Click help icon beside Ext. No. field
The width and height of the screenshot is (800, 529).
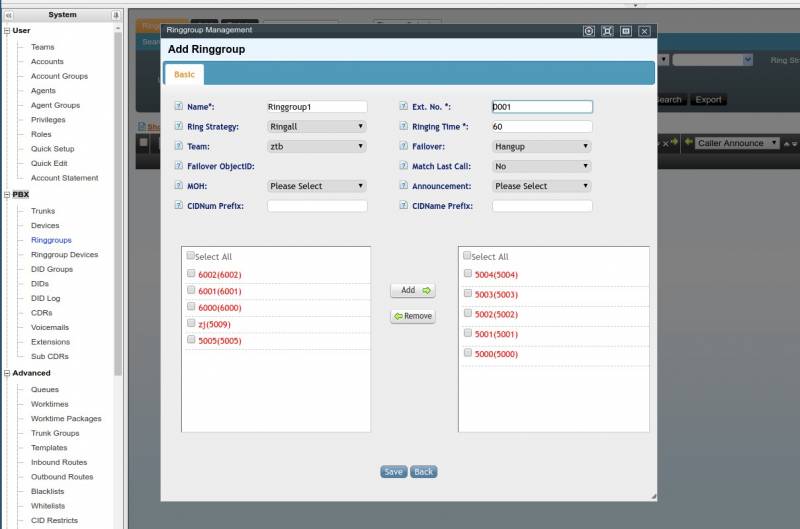pyautogui.click(x=403, y=106)
